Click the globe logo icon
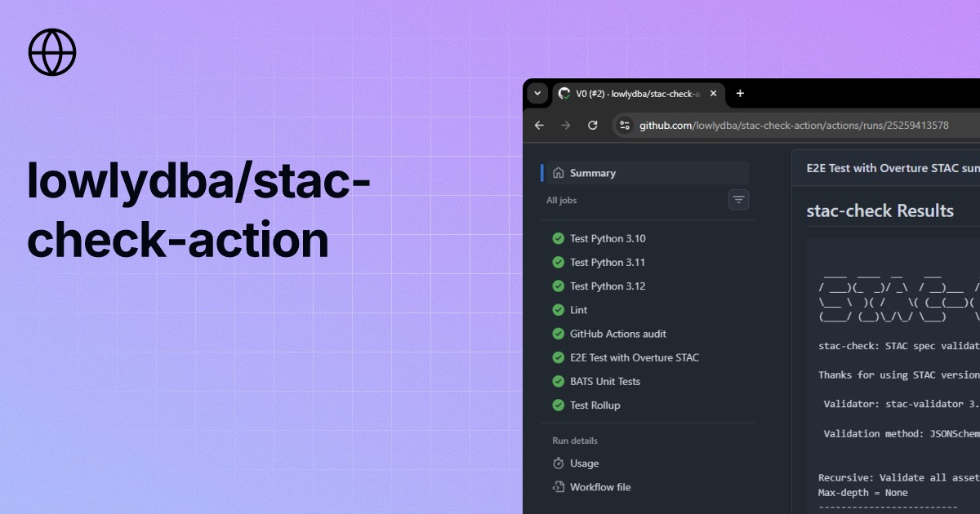This screenshot has width=980, height=514. [52, 52]
